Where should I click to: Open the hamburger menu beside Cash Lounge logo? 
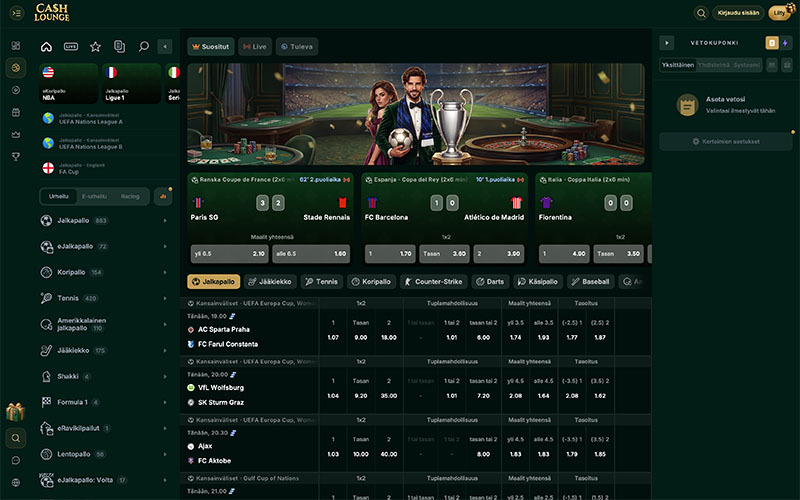(x=16, y=13)
